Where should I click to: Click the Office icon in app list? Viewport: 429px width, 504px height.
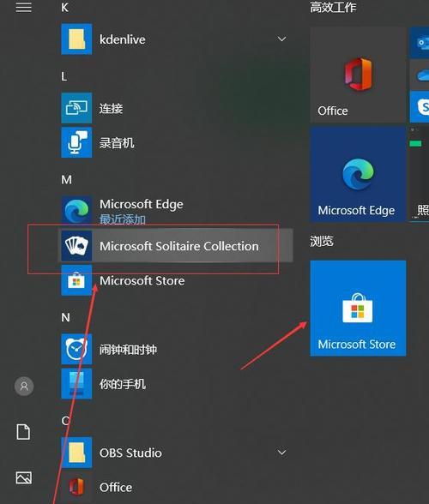(76, 487)
